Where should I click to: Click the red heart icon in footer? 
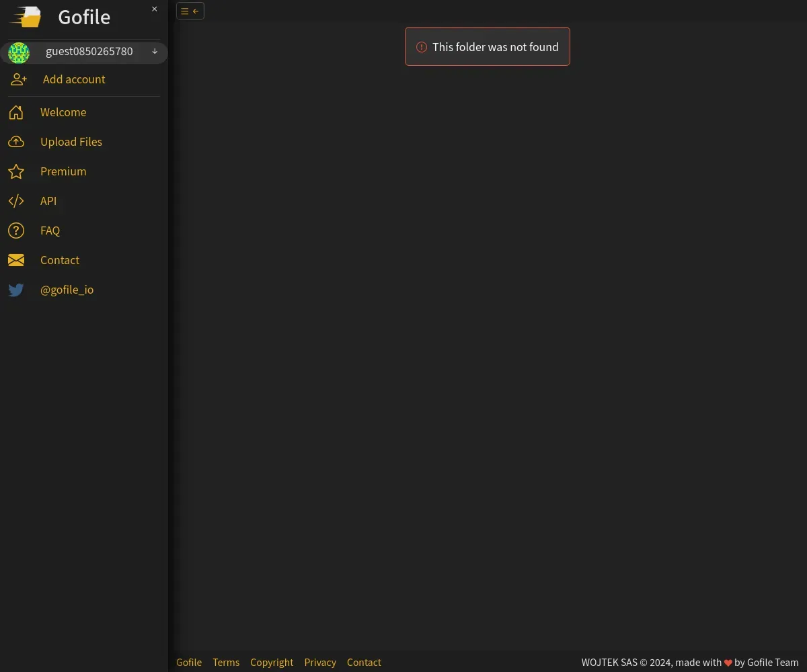[x=728, y=663]
